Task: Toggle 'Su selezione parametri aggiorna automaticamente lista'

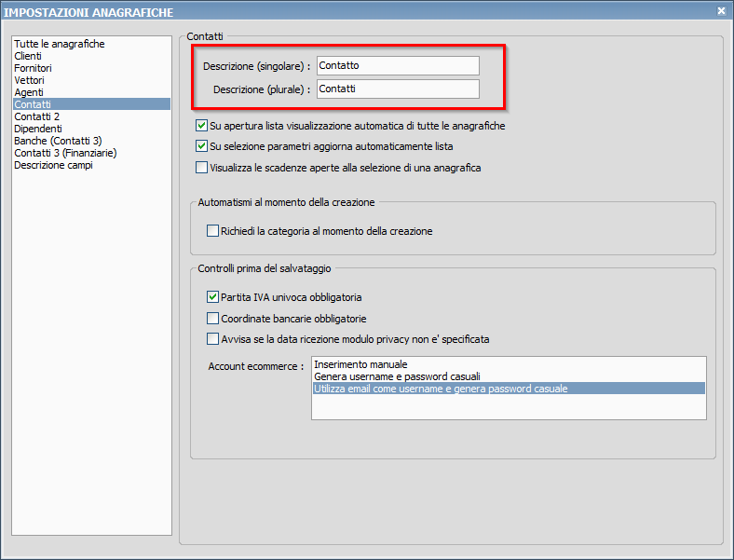Action: 202,146
